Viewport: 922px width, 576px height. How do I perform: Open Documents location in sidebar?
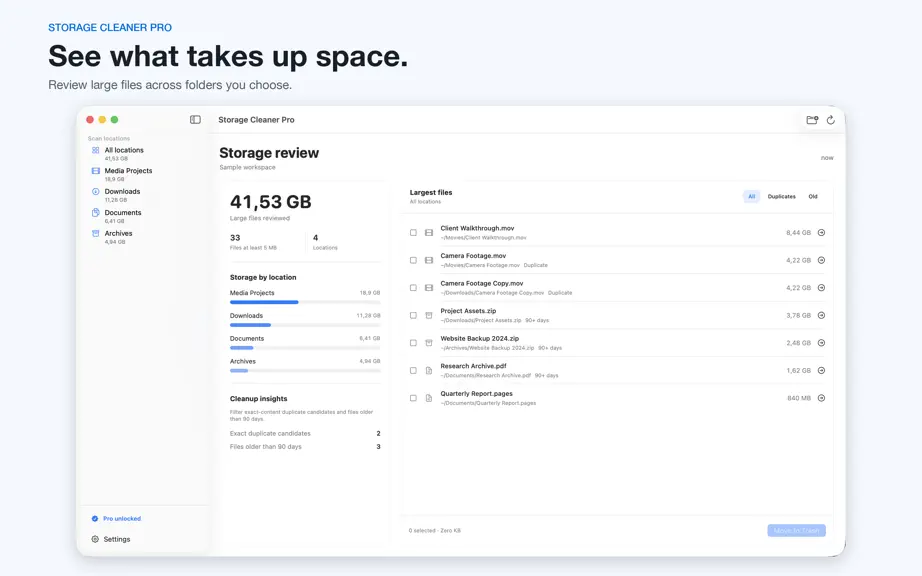[x=144, y=216]
